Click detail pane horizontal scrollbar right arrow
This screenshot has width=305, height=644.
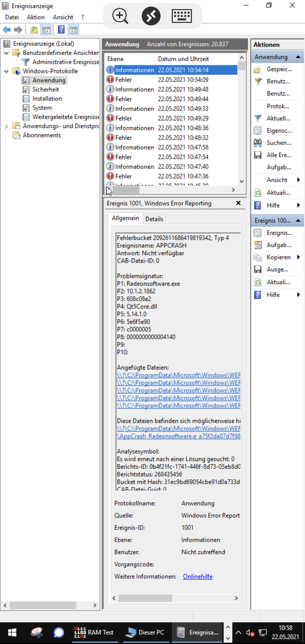236,598
